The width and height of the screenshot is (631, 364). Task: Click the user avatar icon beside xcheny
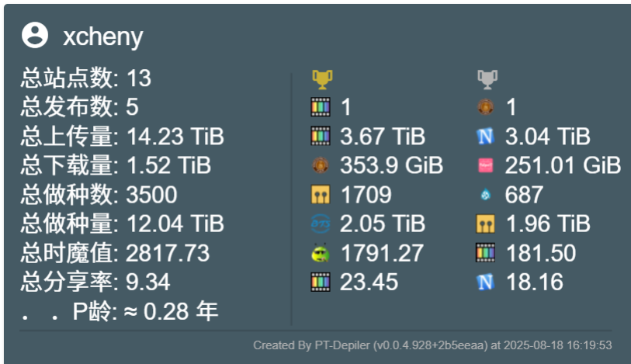click(x=35, y=36)
